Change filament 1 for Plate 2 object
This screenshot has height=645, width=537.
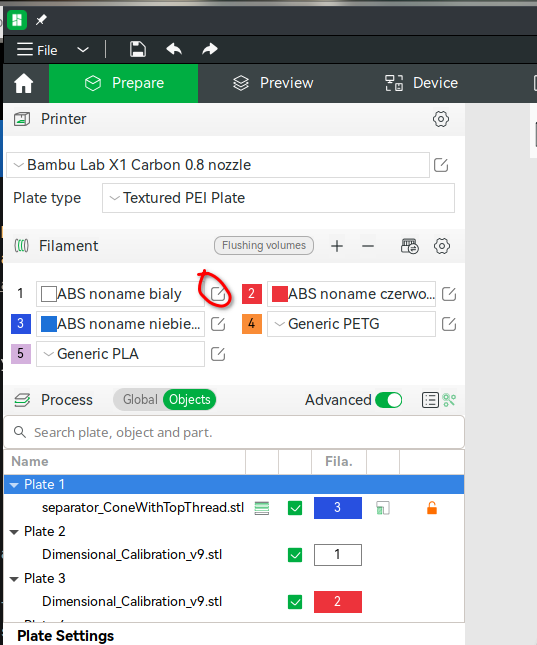coord(338,555)
